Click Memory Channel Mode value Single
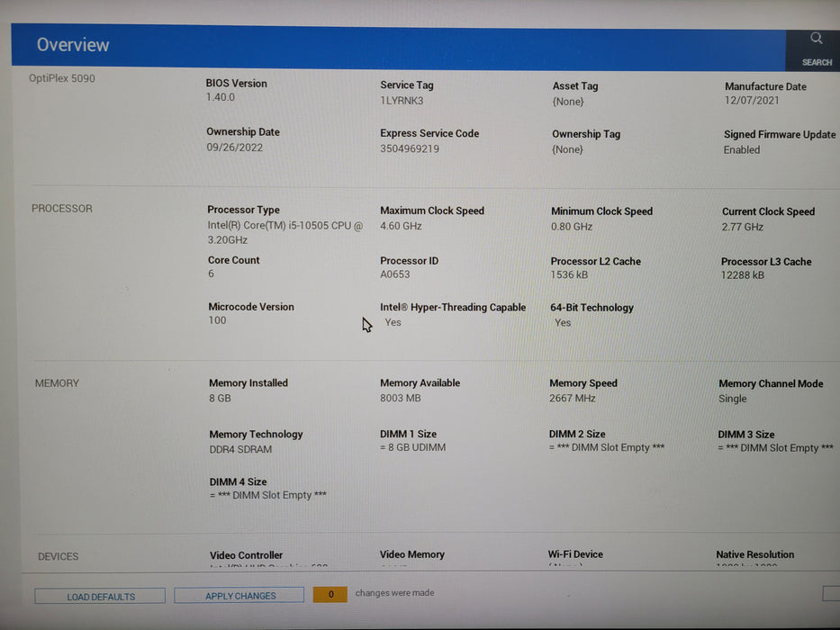The image size is (840, 630). 732,399
